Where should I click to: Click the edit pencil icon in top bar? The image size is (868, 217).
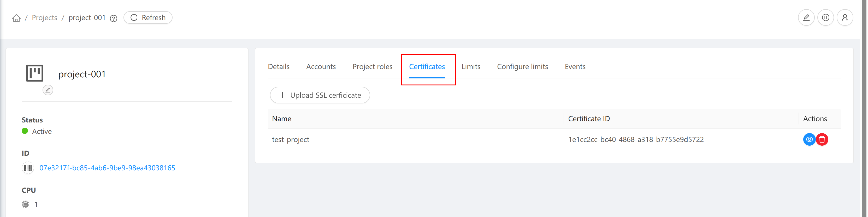[806, 17]
